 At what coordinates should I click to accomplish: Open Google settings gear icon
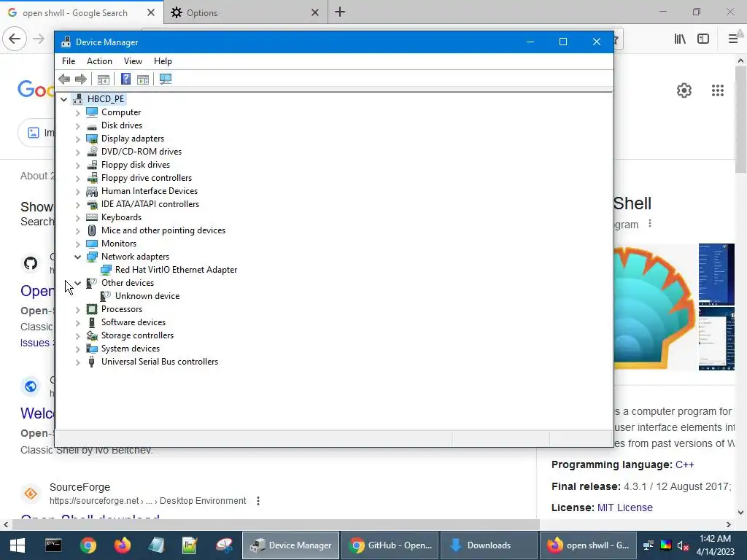(684, 90)
